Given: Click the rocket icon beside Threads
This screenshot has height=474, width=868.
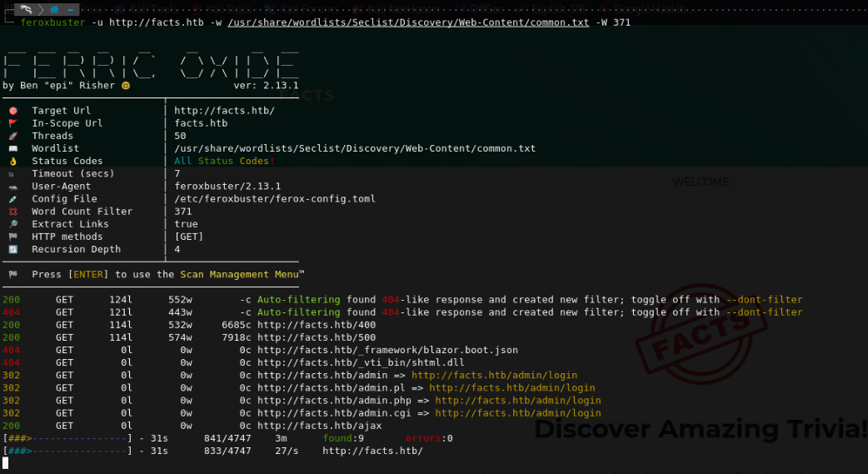Looking at the screenshot, I should (x=12, y=136).
